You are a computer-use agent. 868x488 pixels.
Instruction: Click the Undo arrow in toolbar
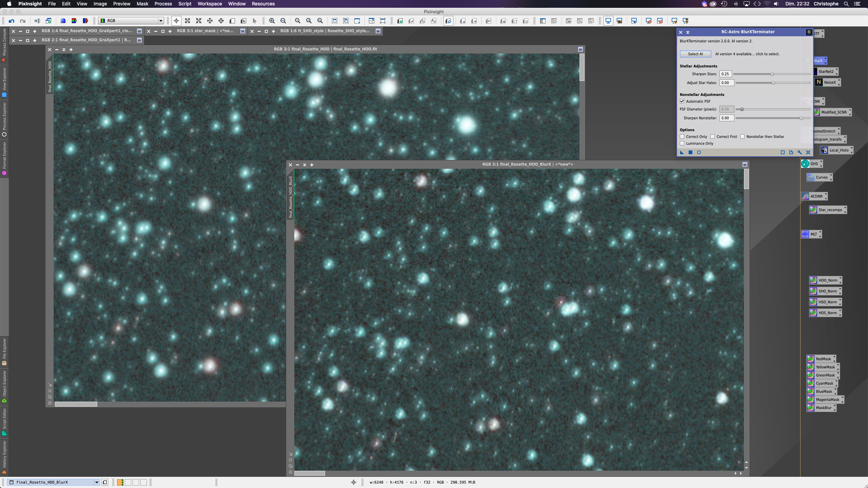click(12, 21)
